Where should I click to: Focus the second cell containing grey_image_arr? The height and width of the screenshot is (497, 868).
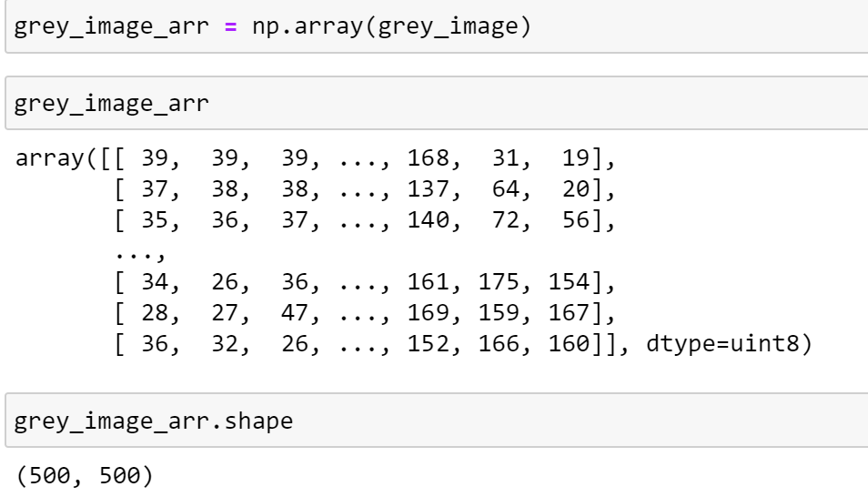437,104
